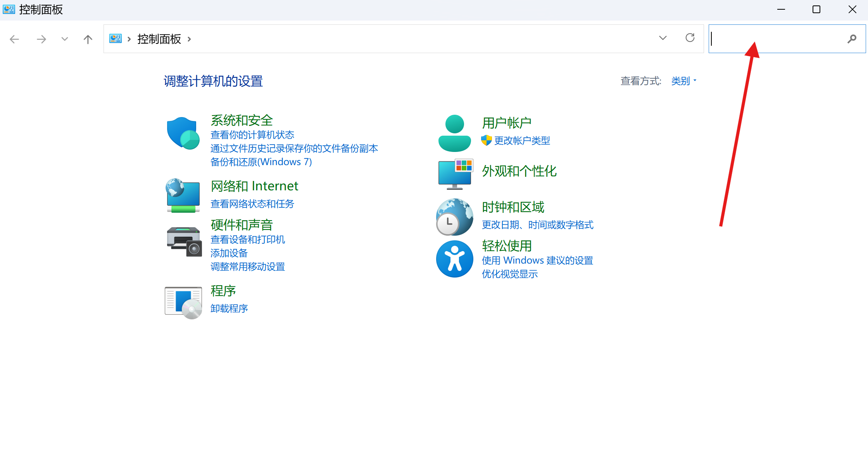868x457 pixels.
Task: Expand recent locations chevron near navigation arrows
Action: coord(65,39)
